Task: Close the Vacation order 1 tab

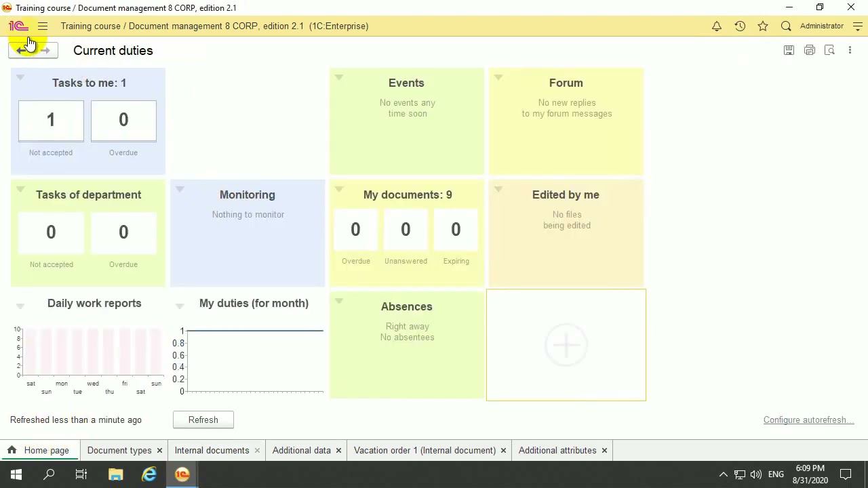Action: click(503, 450)
